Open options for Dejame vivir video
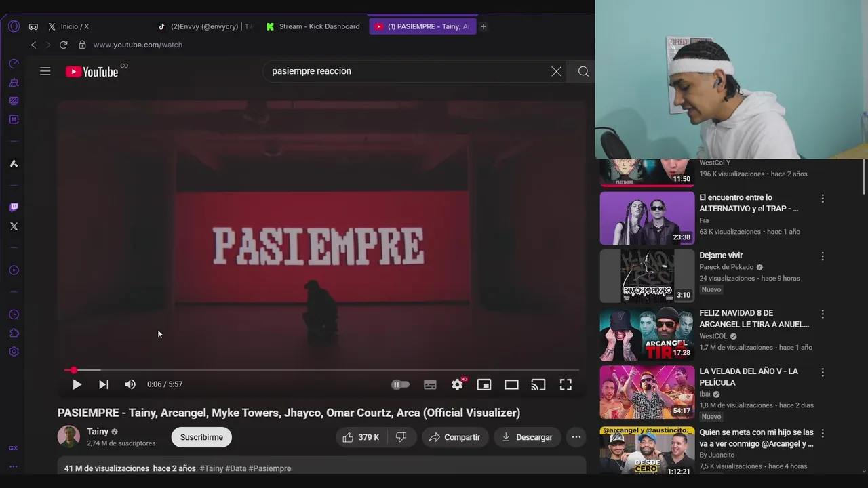The image size is (868, 488). click(x=823, y=256)
